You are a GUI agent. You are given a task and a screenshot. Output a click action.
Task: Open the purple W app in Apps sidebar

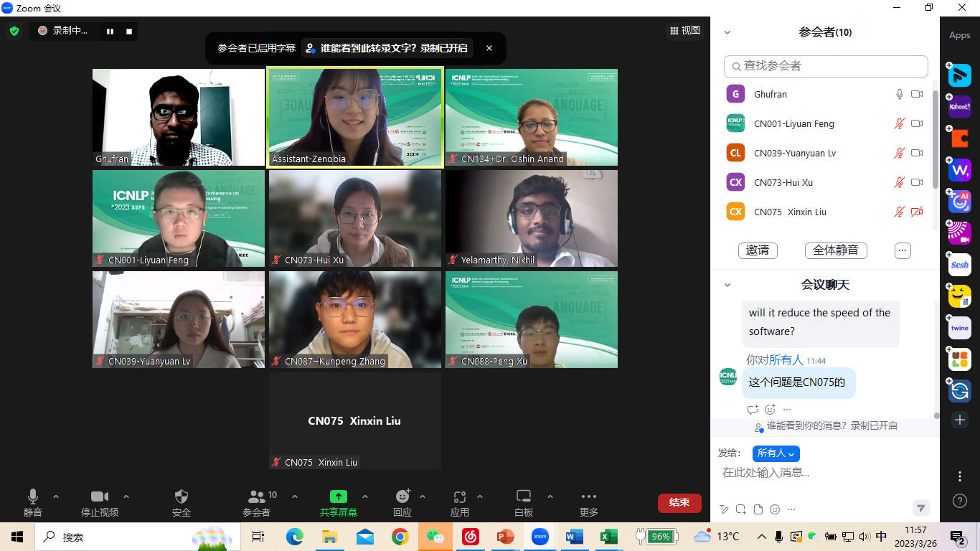click(x=959, y=170)
